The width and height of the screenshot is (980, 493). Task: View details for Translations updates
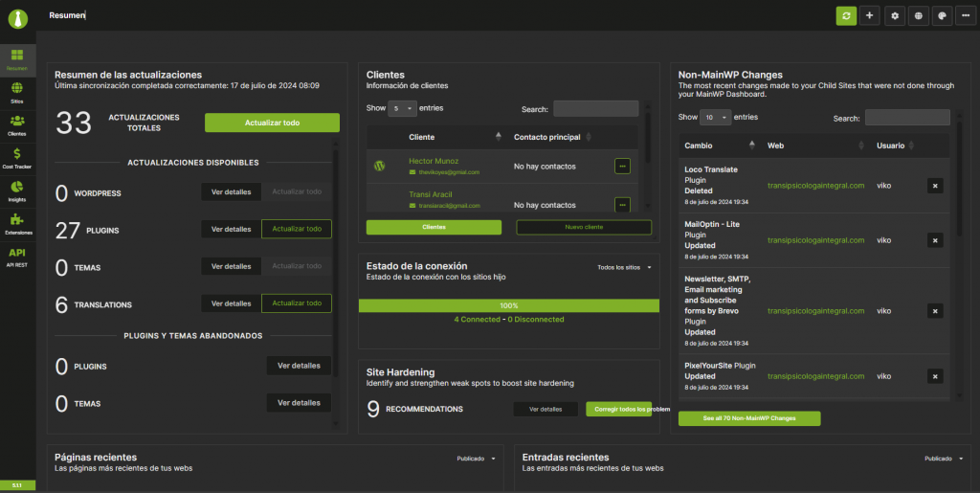coord(232,303)
